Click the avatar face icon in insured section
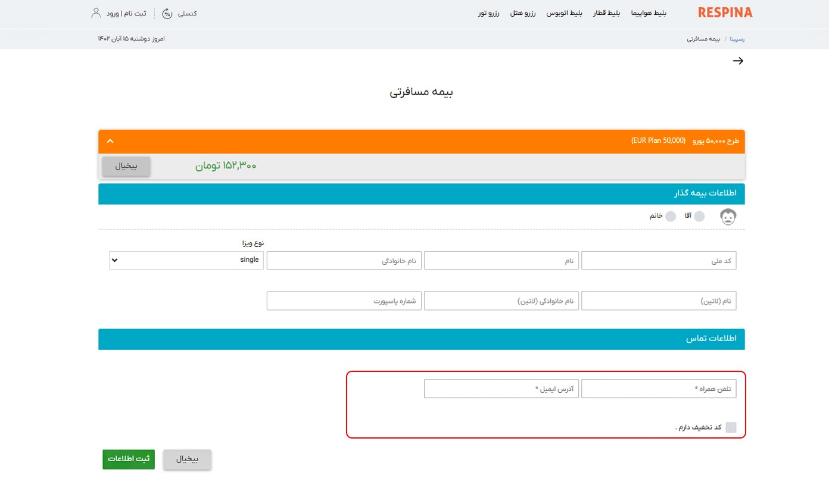829x504 pixels. point(728,216)
